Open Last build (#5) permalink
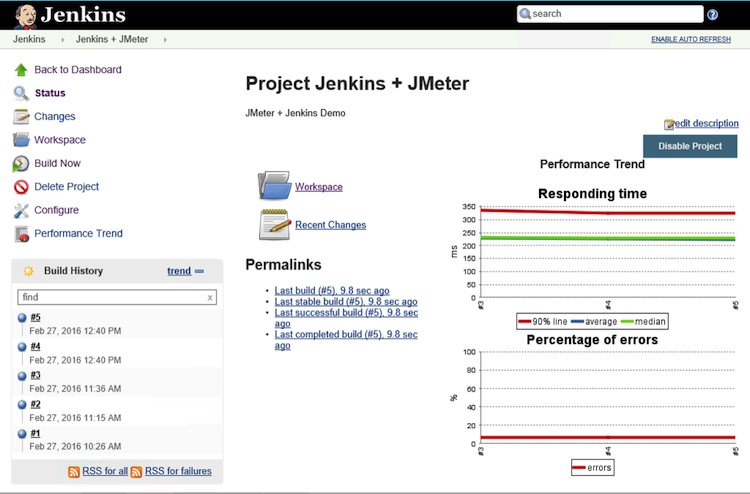Image resolution: width=750 pixels, height=494 pixels. point(332,291)
